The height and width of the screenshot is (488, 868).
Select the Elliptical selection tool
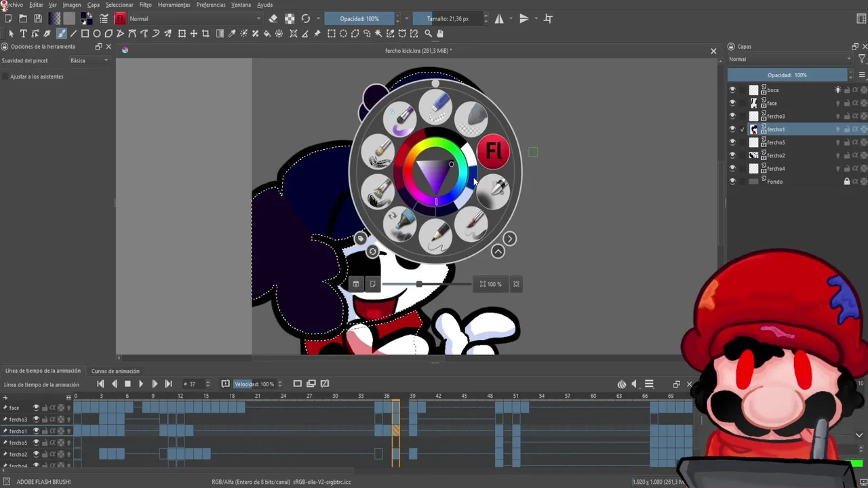(343, 33)
